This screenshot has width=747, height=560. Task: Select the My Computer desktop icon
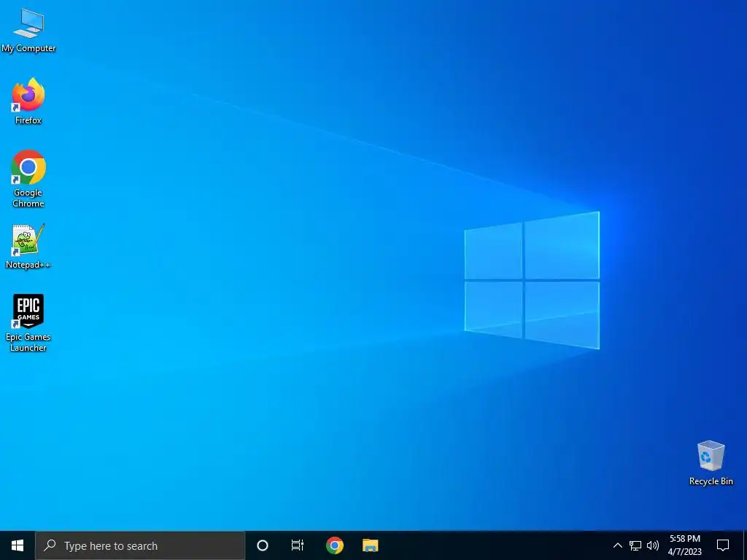[28, 31]
